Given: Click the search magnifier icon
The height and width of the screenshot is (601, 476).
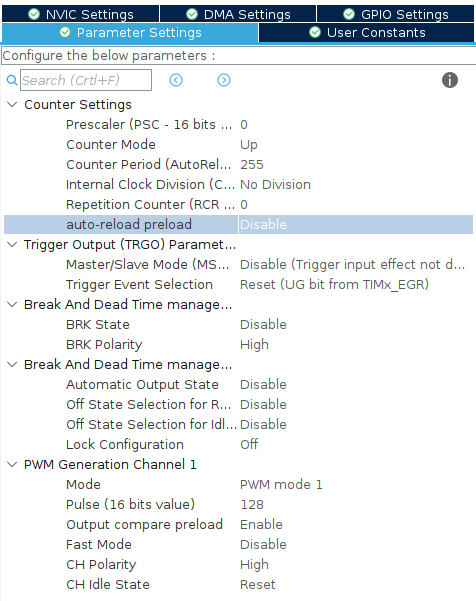Looking at the screenshot, I should coord(12,80).
